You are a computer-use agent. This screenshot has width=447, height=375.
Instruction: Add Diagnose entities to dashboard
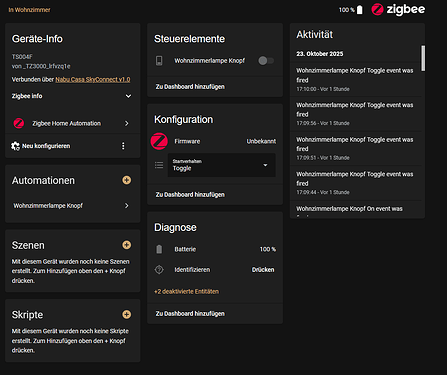pos(190,314)
